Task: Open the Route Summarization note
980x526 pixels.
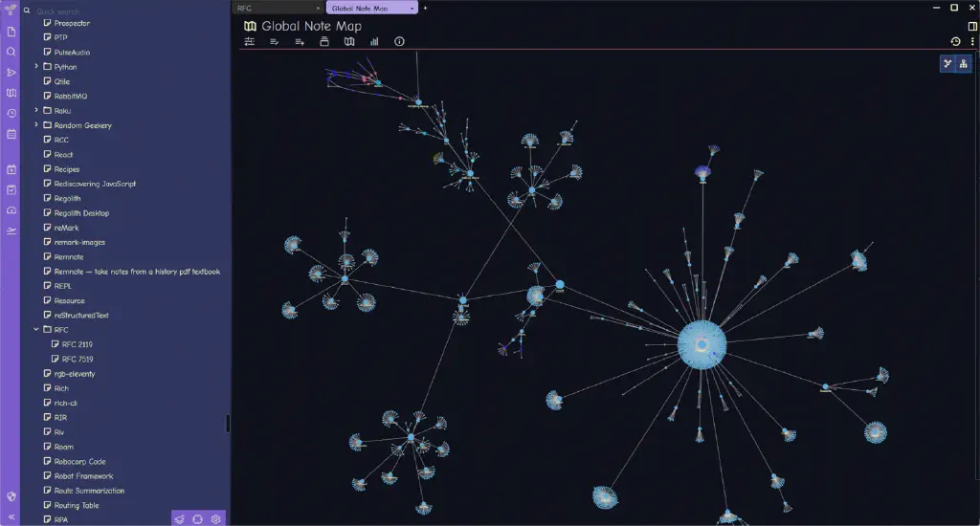Action: click(89, 491)
